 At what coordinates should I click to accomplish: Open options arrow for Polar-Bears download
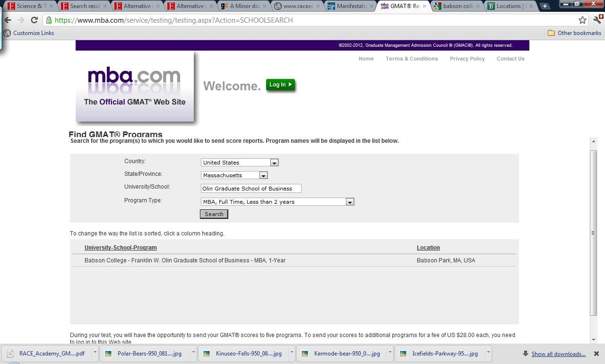pos(193,353)
